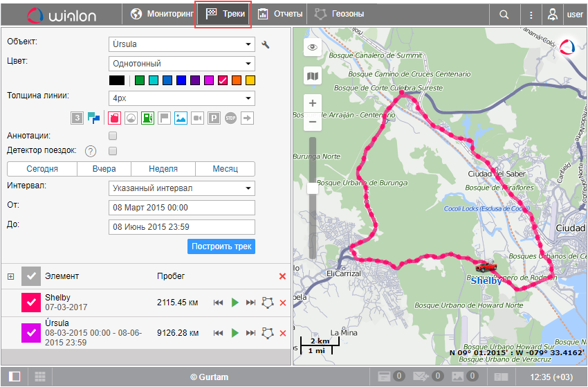
Task: Delete the Shelby track
Action: coord(283,303)
